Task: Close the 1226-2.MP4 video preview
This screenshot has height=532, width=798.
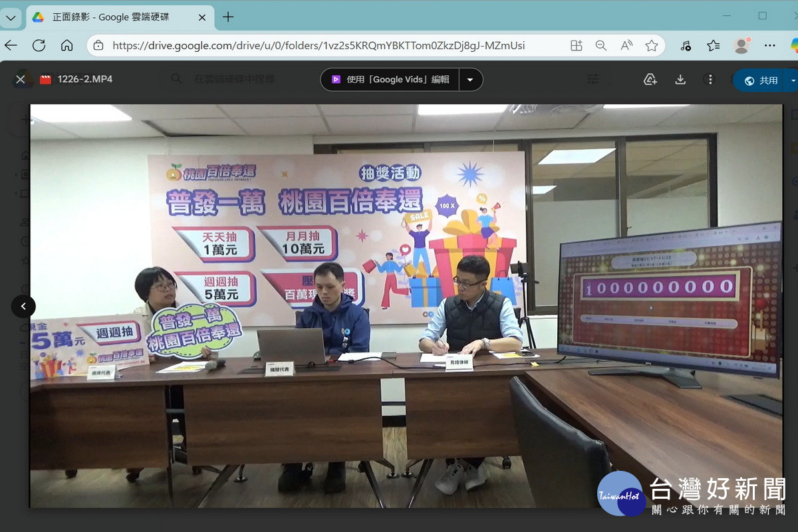Action: [20, 79]
